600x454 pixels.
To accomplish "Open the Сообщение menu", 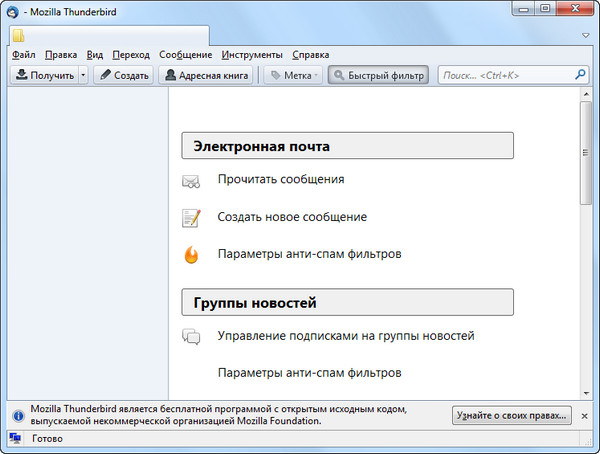I will pyautogui.click(x=185, y=54).
